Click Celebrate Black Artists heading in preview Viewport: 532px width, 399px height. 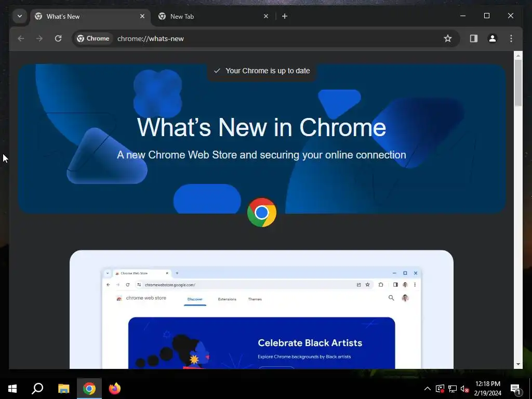tap(310, 343)
